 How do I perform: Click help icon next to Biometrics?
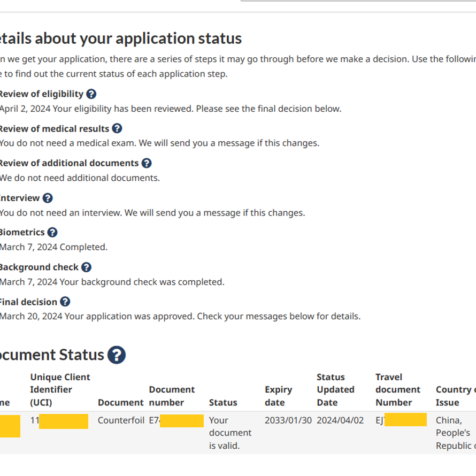52,232
